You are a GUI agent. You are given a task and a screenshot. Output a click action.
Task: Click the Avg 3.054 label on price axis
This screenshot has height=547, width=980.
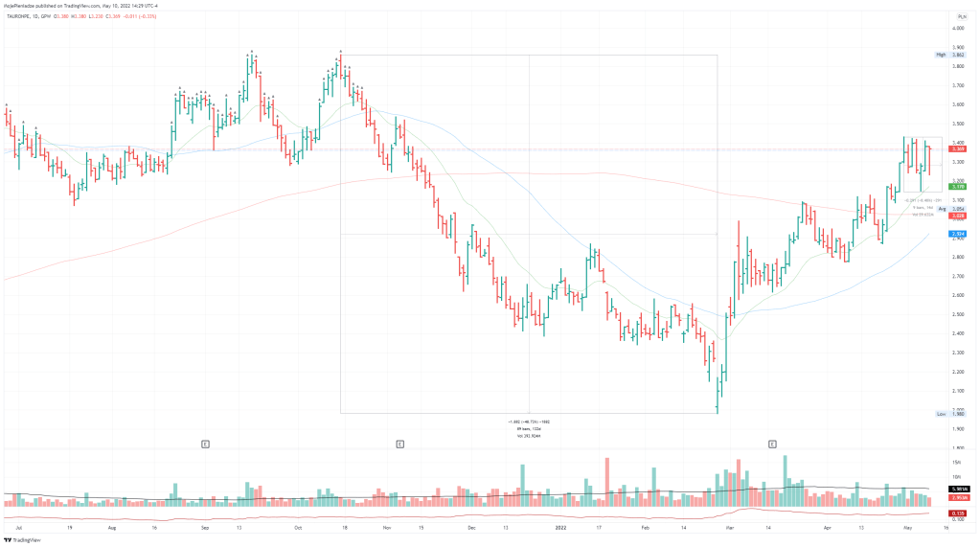click(950, 209)
